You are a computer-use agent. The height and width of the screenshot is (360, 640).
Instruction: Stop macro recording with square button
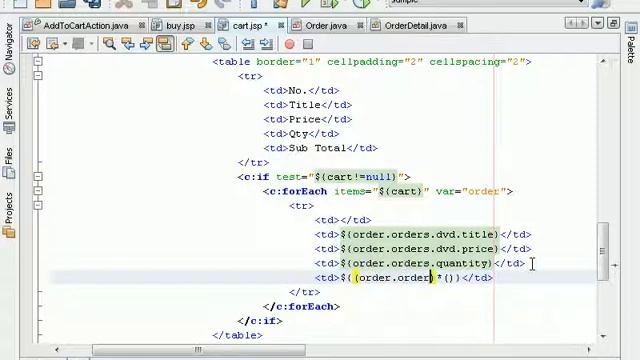[x=308, y=44]
